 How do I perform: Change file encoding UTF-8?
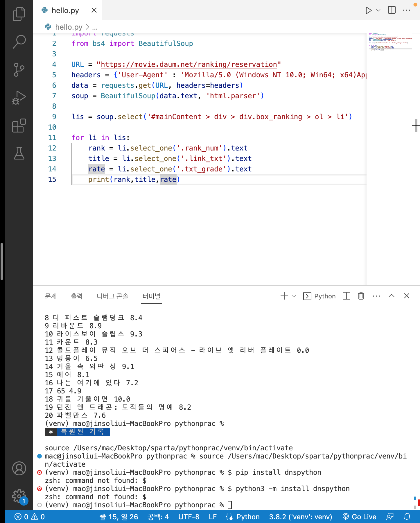189,517
